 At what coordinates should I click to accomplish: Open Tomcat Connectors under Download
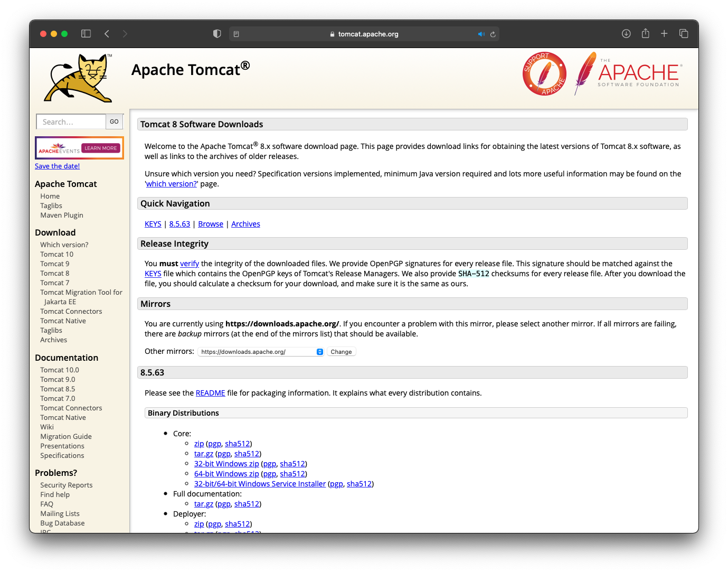pos(71,311)
